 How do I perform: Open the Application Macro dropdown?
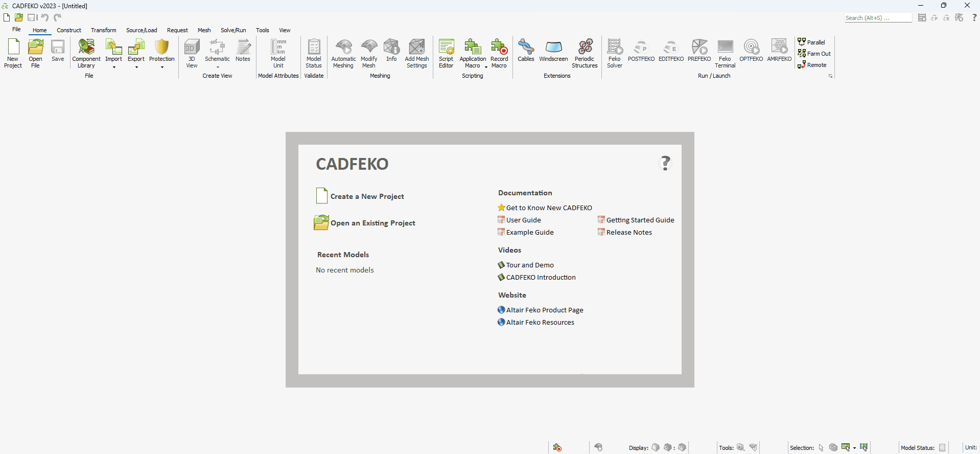coord(486,66)
